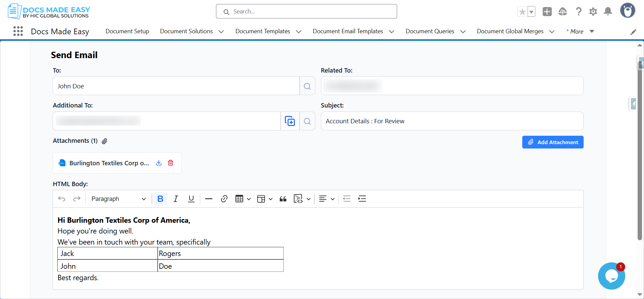Insert a link with the chain icon
This screenshot has width=644, height=299.
coord(224,199)
